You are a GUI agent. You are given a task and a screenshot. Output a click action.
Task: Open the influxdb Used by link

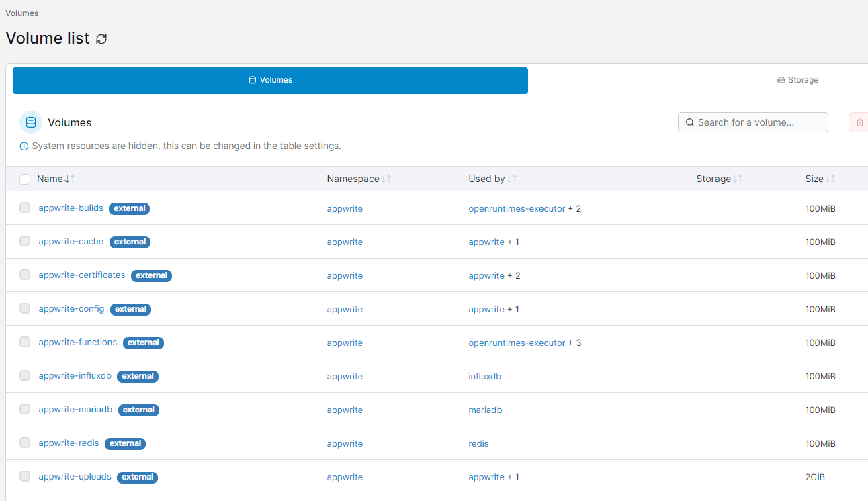[x=484, y=377]
